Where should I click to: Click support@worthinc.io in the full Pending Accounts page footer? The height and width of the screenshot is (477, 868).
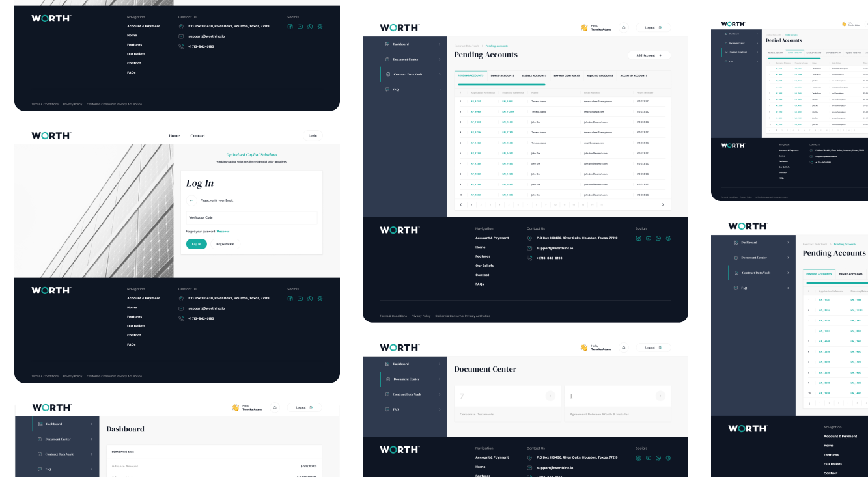click(x=555, y=249)
